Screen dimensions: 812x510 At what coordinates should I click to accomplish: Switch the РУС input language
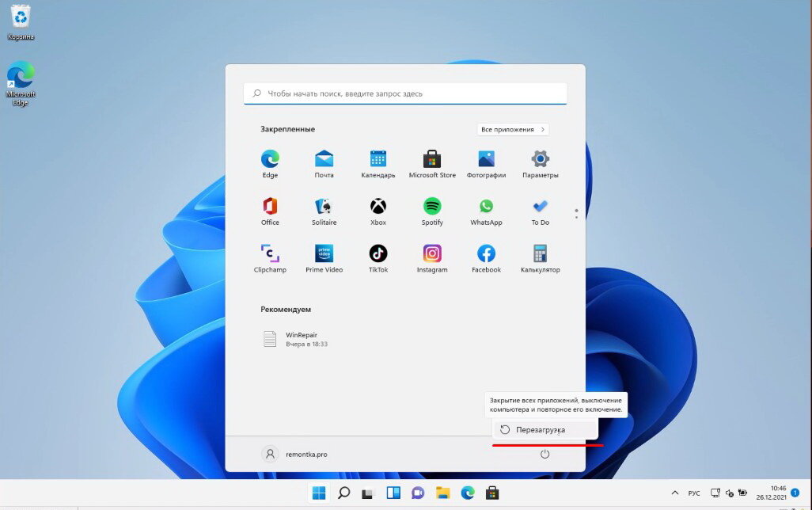click(x=694, y=493)
